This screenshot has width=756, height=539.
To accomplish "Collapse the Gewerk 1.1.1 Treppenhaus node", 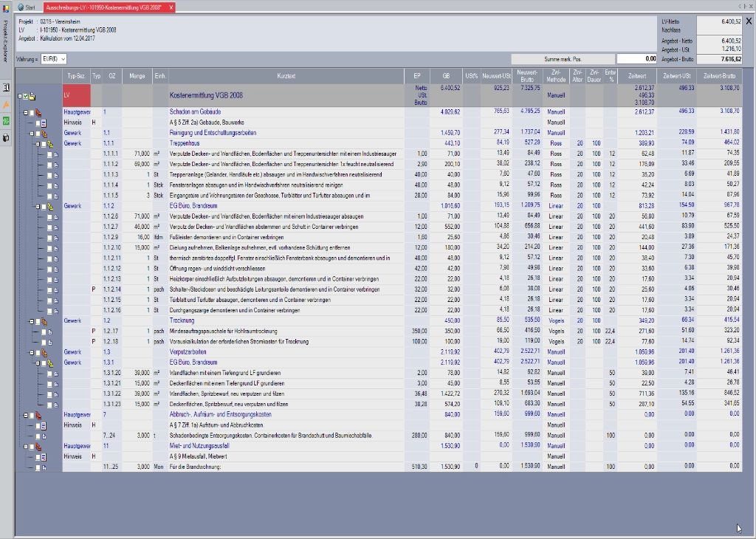I will 36,144.
